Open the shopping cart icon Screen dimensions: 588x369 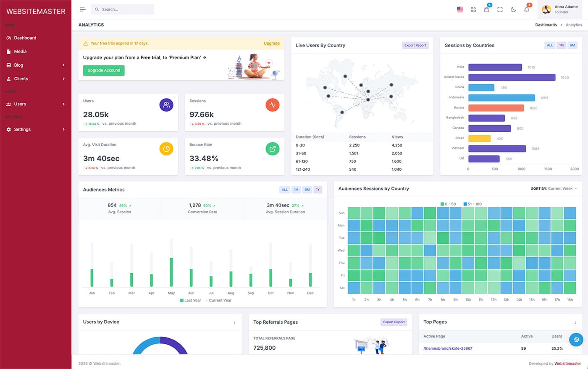coord(486,9)
